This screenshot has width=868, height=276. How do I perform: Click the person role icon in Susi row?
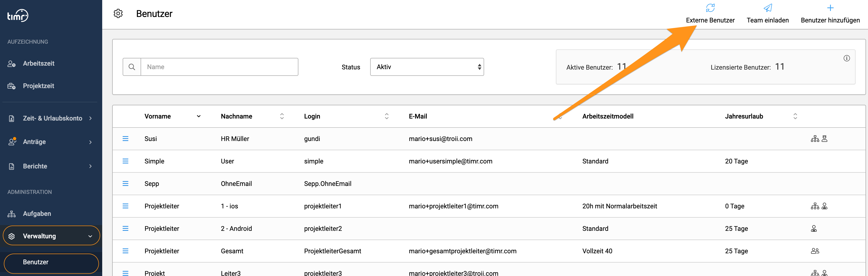pos(824,139)
